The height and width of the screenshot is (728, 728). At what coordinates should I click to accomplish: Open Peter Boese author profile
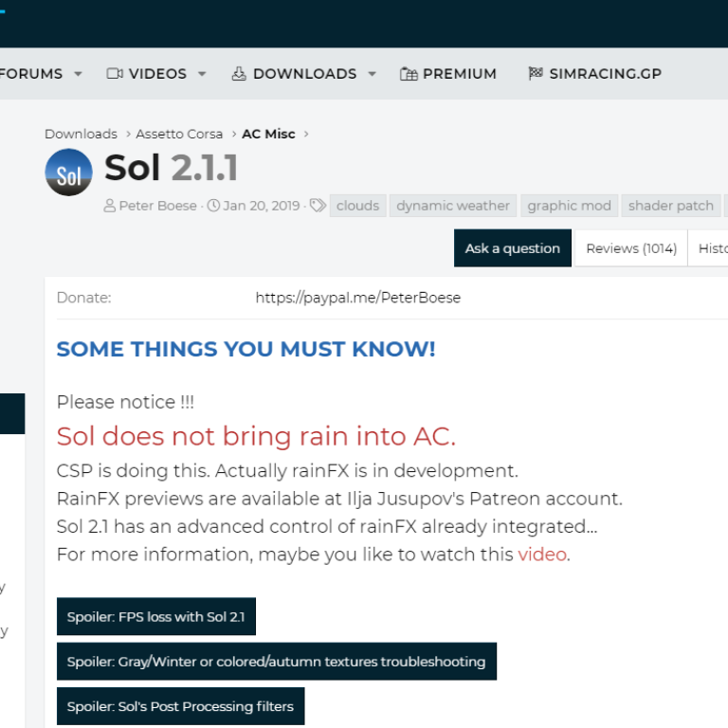click(x=158, y=206)
